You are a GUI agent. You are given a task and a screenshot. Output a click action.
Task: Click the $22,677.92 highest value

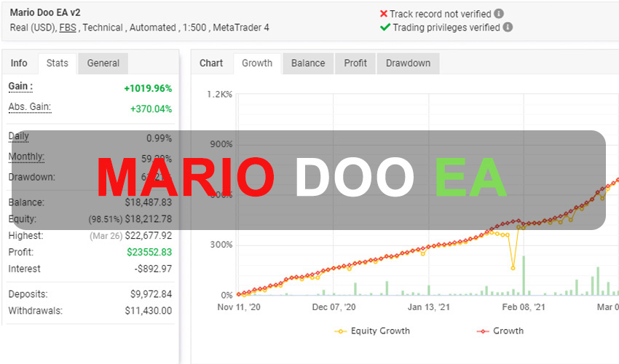tap(149, 236)
